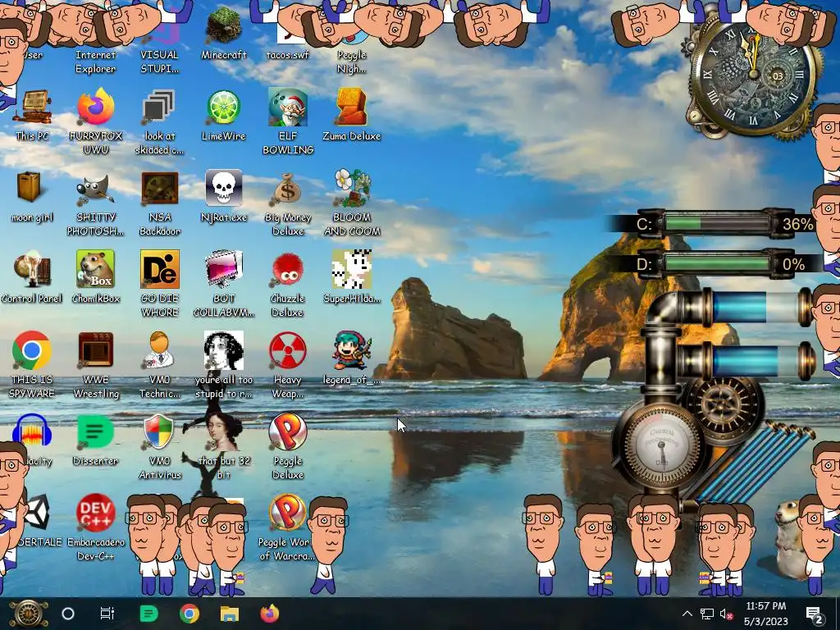Screen dimensions: 840x630
Task: Open Embarcadero Dev-C++ desktop icon
Action: coord(95,527)
